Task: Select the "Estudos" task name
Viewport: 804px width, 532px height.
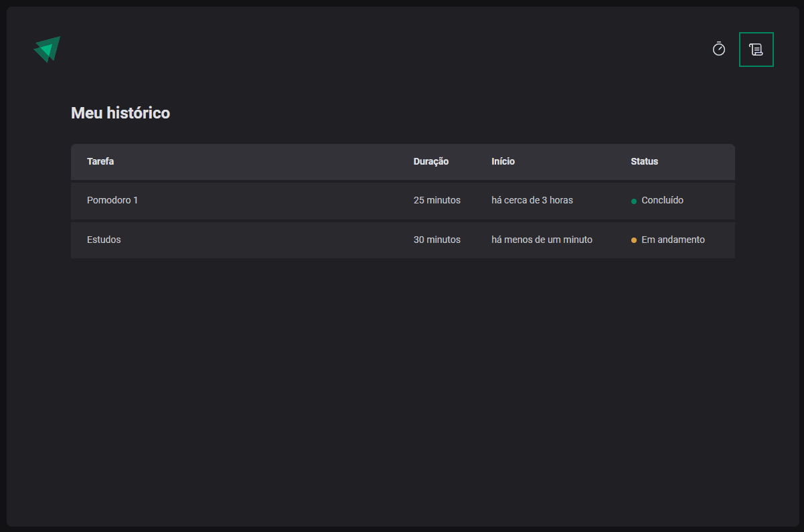Action: pyautogui.click(x=104, y=240)
